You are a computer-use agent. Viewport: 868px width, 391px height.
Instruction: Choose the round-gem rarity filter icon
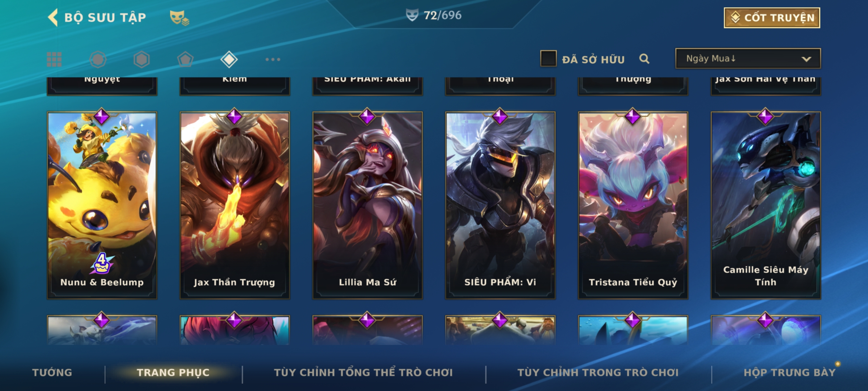click(98, 59)
